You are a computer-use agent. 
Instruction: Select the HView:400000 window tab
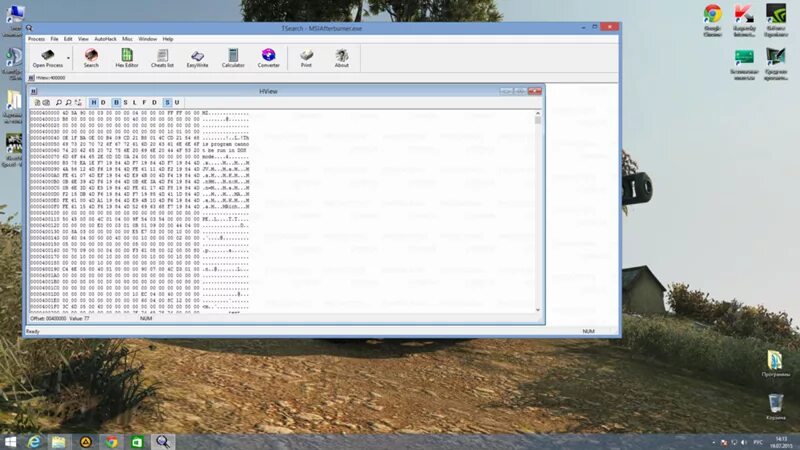point(47,78)
